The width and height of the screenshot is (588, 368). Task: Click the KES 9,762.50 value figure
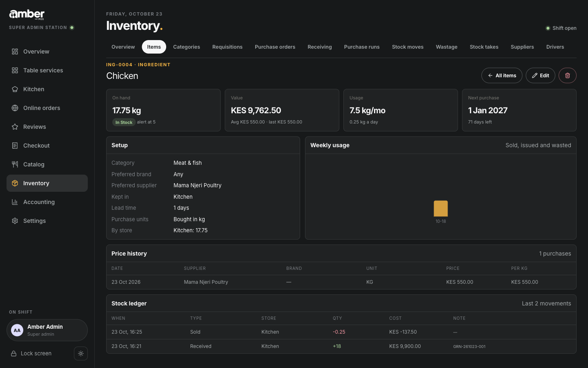[256, 110]
